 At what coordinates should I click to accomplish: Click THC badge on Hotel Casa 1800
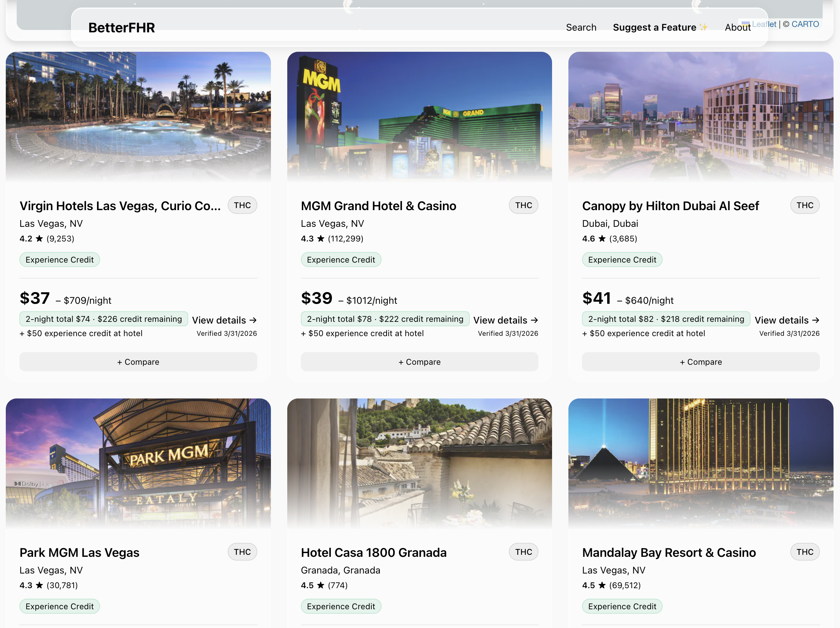coord(523,552)
